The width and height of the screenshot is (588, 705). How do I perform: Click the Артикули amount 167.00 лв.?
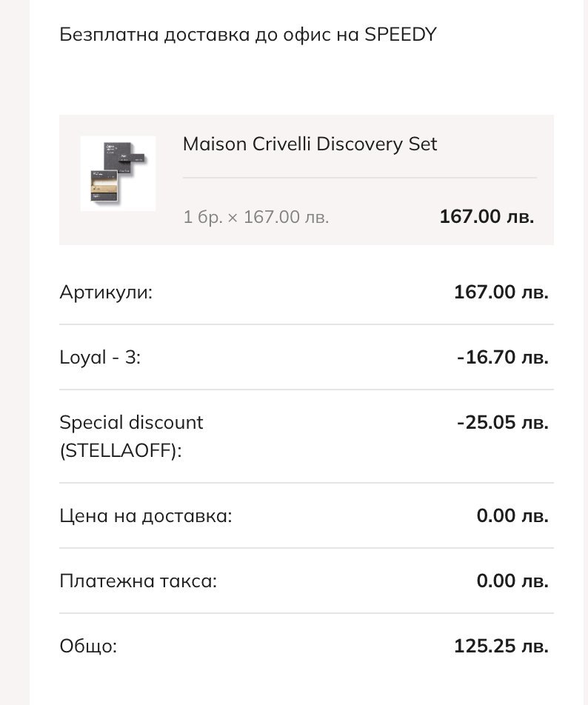tap(501, 293)
